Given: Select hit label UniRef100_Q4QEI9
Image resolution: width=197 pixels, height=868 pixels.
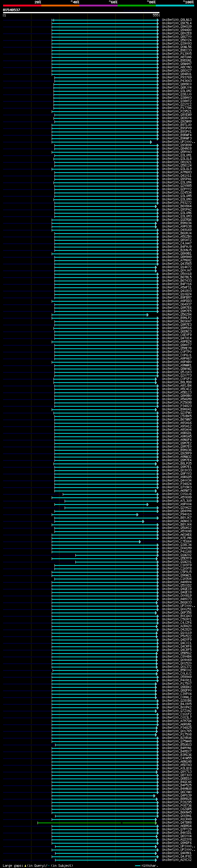Looking at the screenshot, I should pos(177,589).
